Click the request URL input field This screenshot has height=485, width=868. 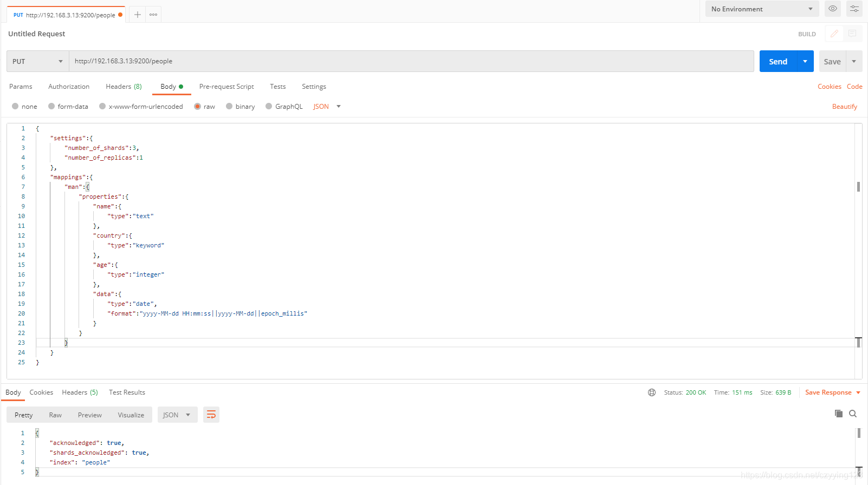[411, 61]
